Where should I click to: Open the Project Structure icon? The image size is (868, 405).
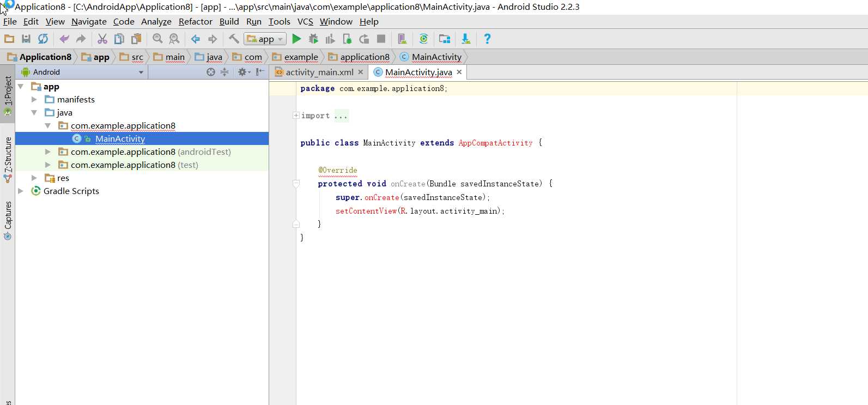445,39
